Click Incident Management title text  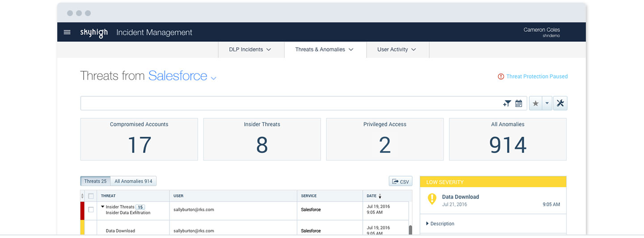[x=154, y=32]
